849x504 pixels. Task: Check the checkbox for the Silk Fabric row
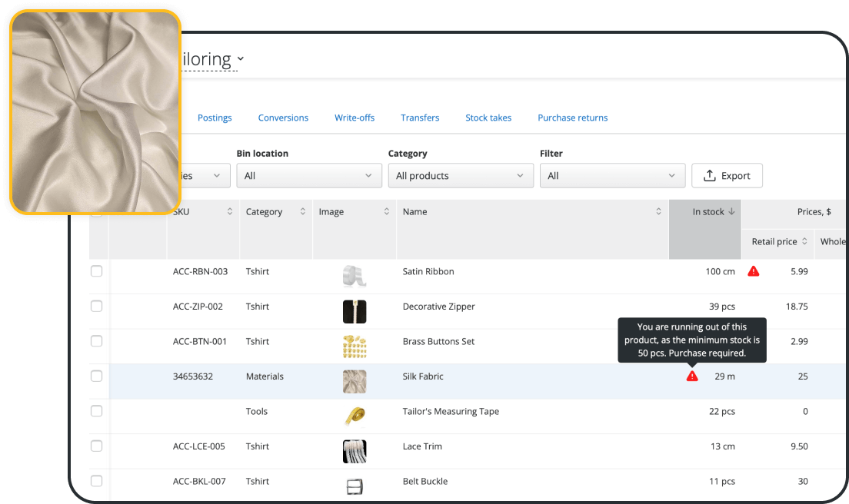coord(97,376)
